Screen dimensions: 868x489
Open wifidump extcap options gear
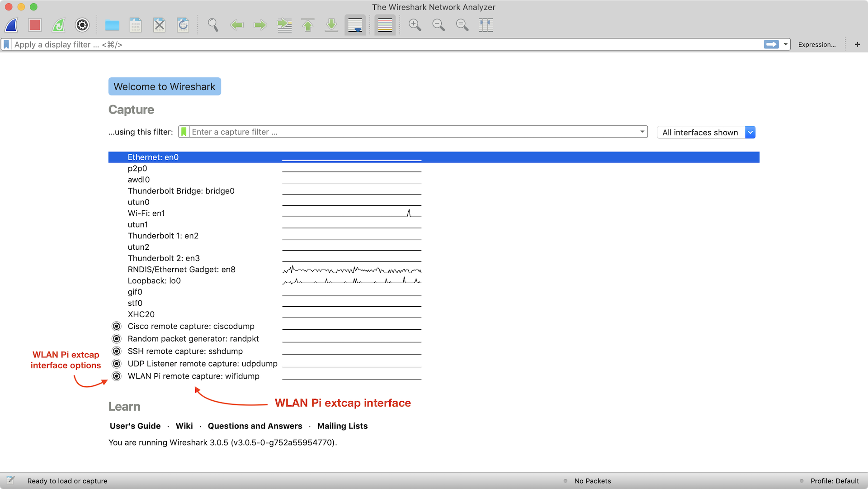(x=117, y=376)
